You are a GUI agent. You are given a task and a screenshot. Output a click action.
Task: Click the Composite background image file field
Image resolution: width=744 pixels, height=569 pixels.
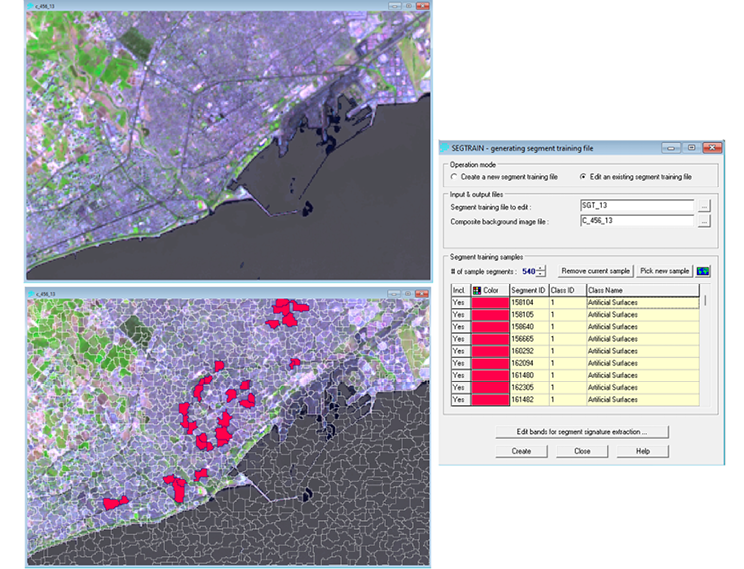(x=636, y=221)
